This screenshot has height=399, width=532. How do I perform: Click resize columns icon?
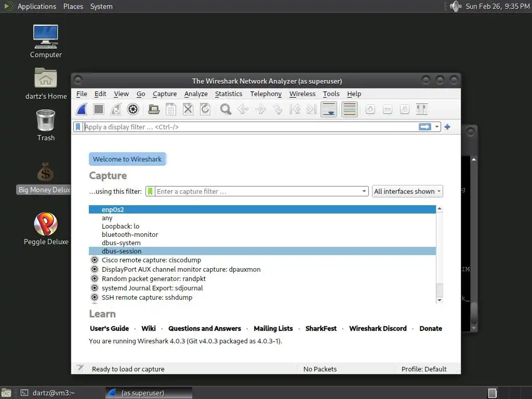pos(422,109)
